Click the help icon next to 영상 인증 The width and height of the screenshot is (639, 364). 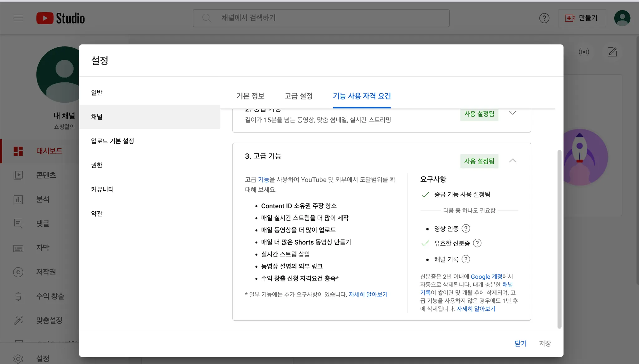pos(466,228)
